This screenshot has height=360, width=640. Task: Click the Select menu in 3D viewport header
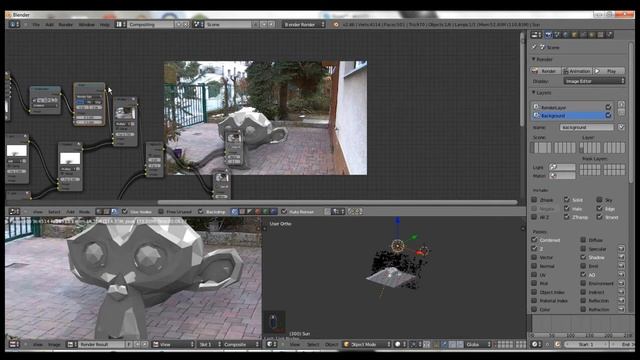pos(313,344)
